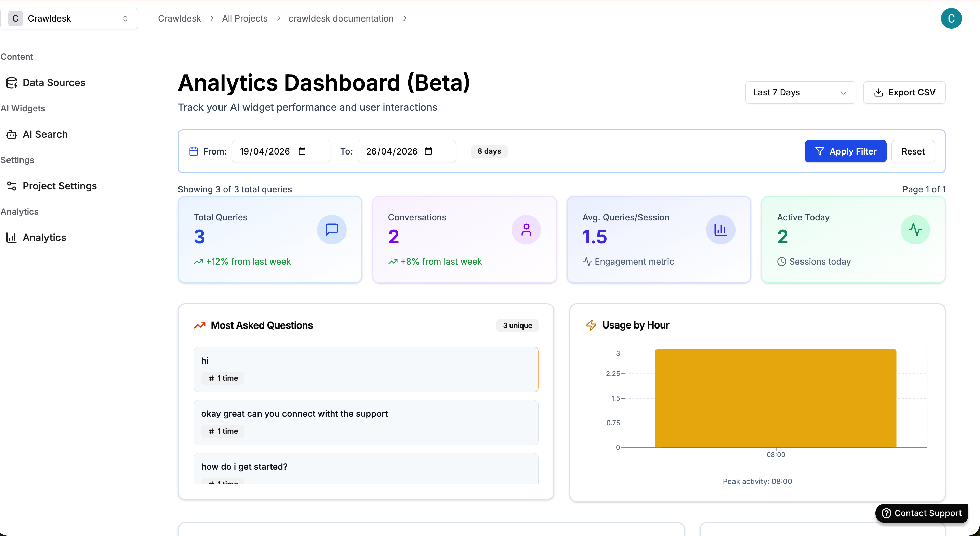Image resolution: width=980 pixels, height=536 pixels.
Task: Click the Avg. Queries/Session bar chart icon
Action: click(x=720, y=229)
